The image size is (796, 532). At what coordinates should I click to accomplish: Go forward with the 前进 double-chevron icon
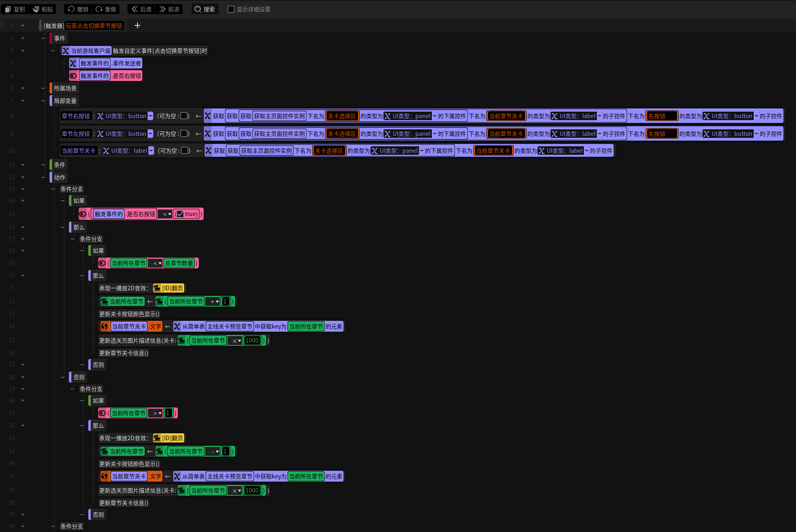[x=163, y=9]
